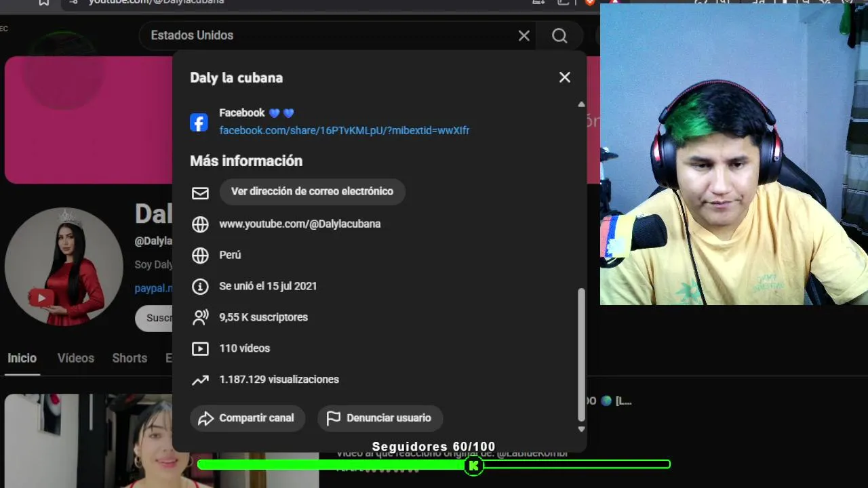Select 110 vídeos text
The width and height of the screenshot is (868, 488).
click(x=244, y=348)
